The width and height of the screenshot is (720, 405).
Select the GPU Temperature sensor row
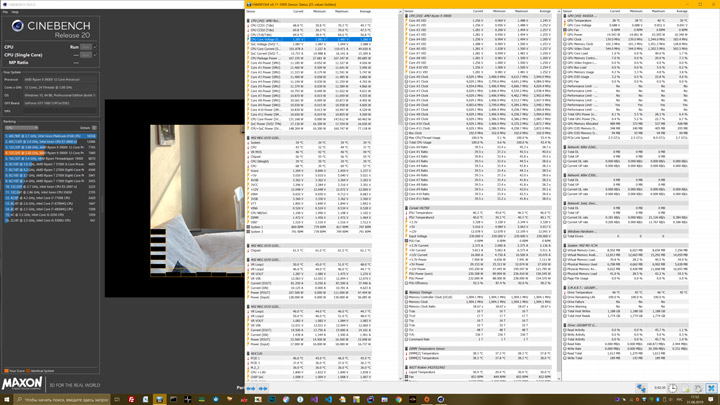click(626, 21)
